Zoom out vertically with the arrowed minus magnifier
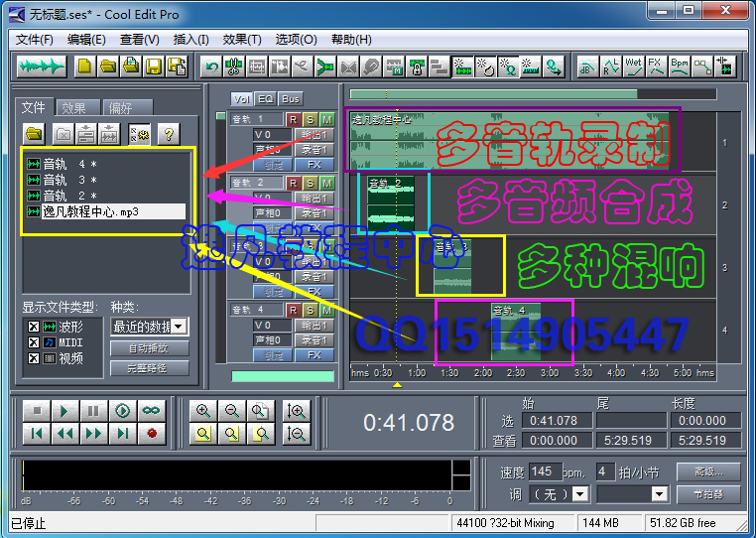 [296, 434]
